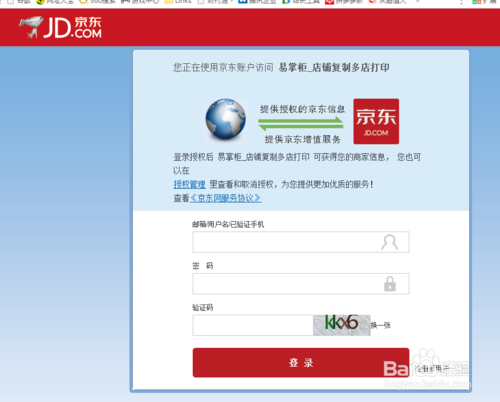Focus the 邮箱/用户名/已验证手机 input field
Viewport: 500px width, 402px height.
tap(301, 242)
